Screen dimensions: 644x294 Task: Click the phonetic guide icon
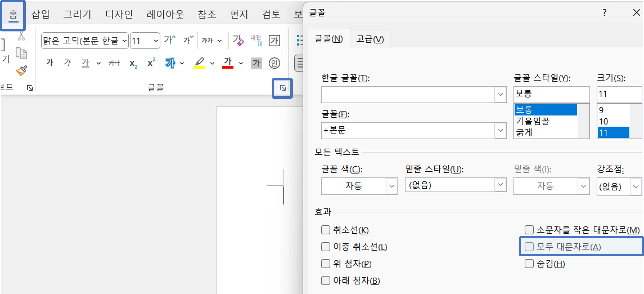(257, 40)
